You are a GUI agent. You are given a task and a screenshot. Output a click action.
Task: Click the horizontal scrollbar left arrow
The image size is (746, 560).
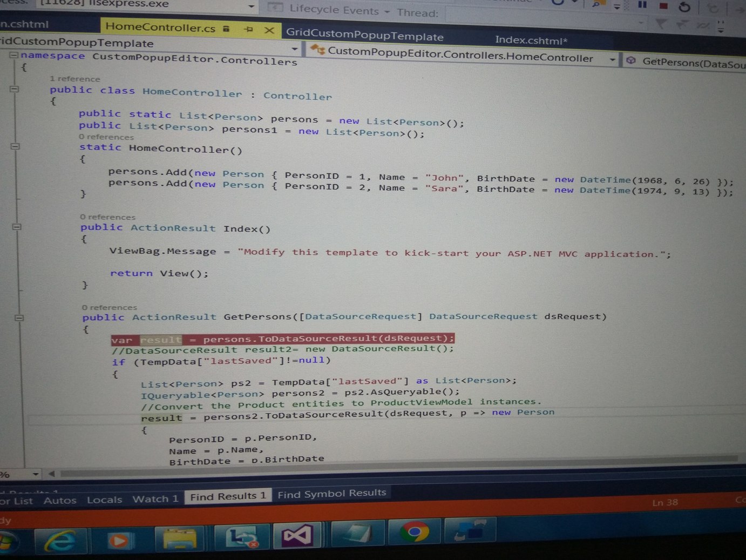point(51,474)
